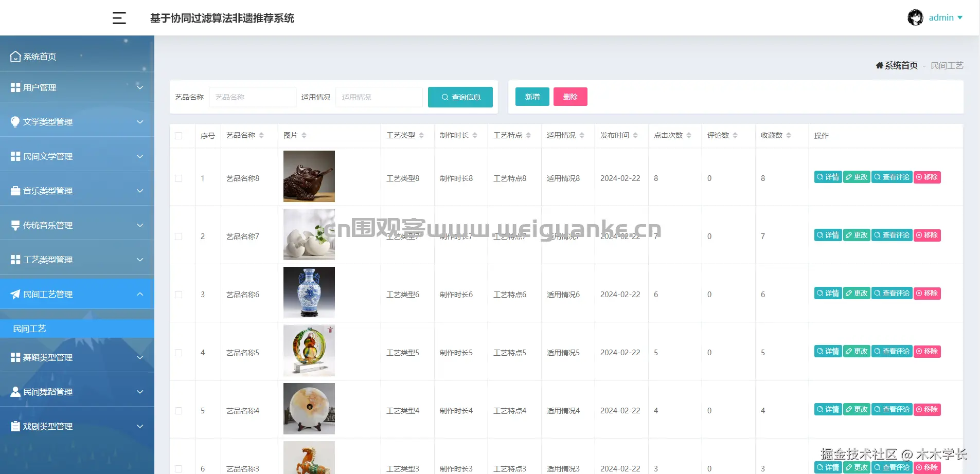Check the checkbox for 艺品名称8 row
The width and height of the screenshot is (980, 474).
pyautogui.click(x=179, y=178)
